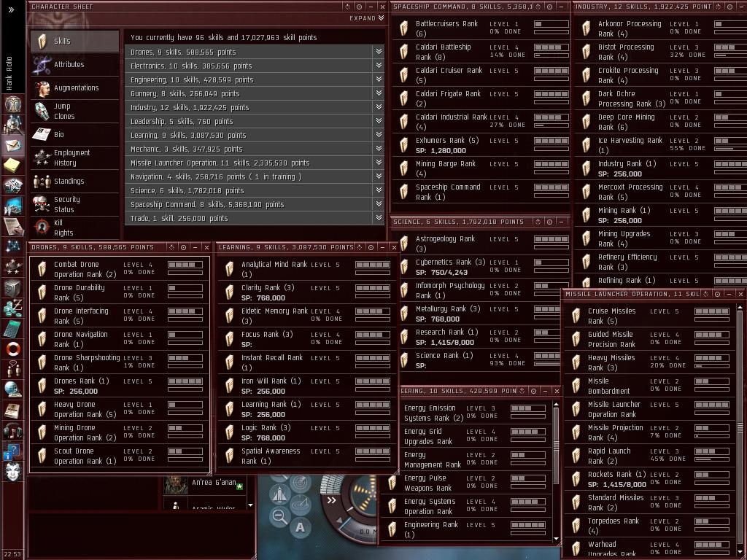Click Rapid Launch training progress bar
This screenshot has height=560, width=747.
tap(712, 459)
